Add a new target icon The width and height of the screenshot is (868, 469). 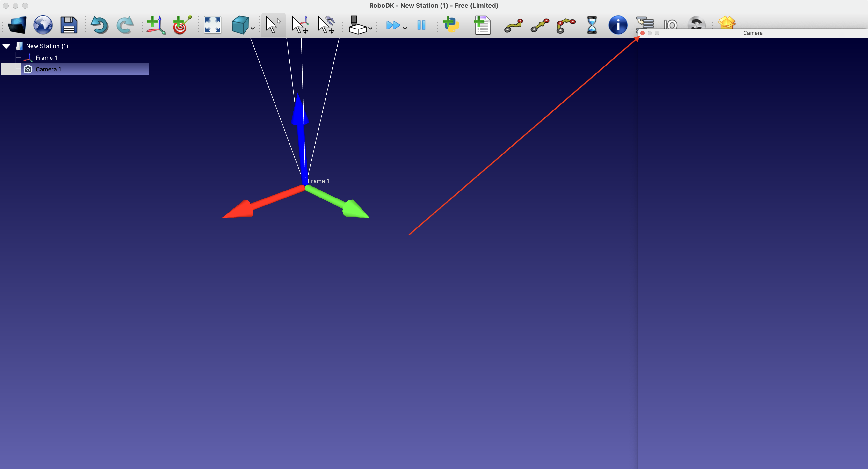coord(182,25)
